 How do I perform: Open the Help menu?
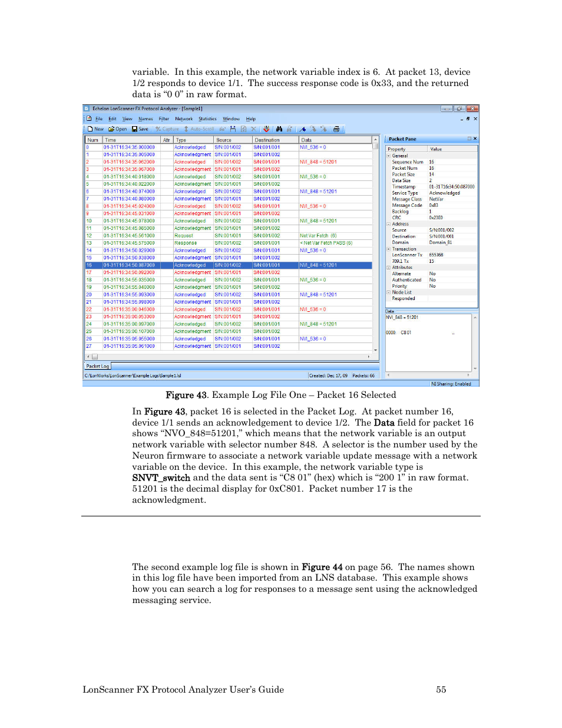(x=251, y=119)
